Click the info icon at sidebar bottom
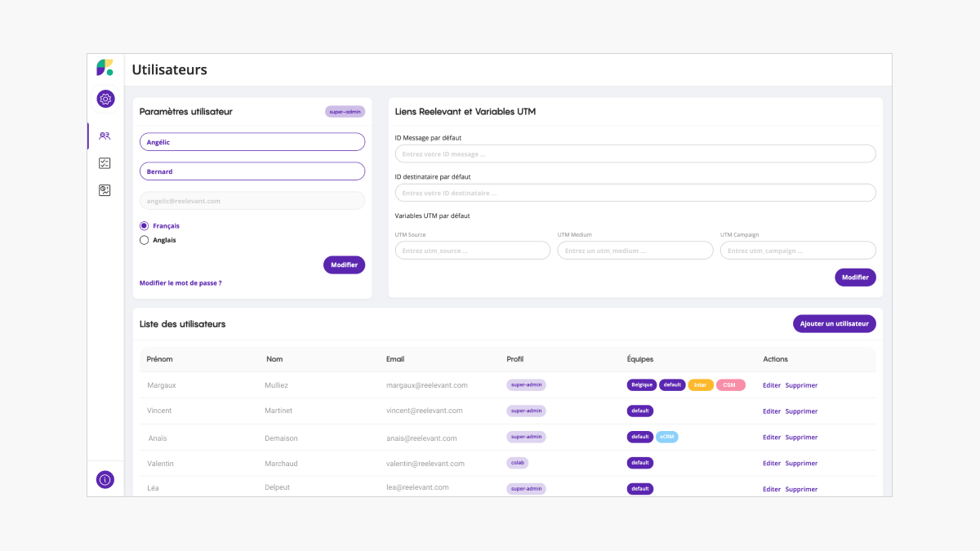 (x=105, y=479)
